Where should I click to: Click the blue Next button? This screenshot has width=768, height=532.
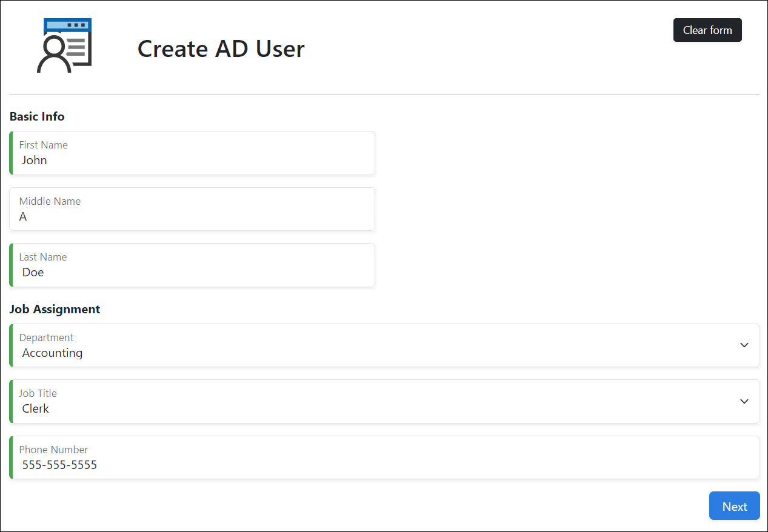(x=734, y=506)
